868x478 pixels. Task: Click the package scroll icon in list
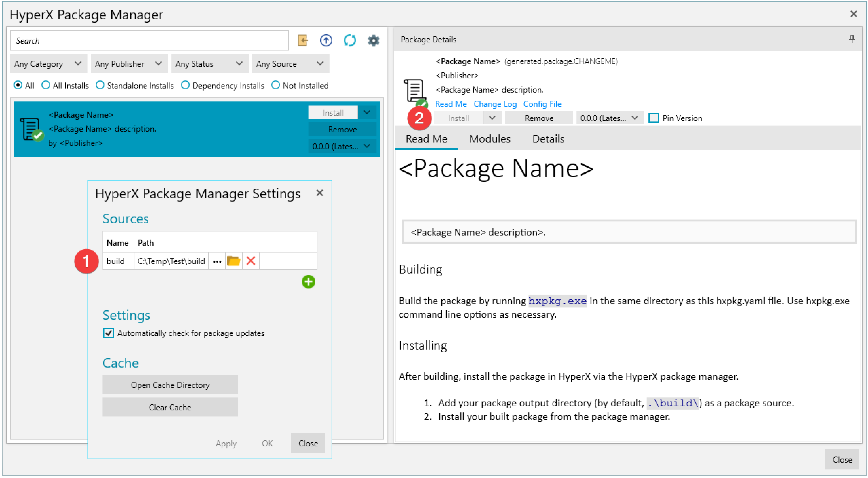click(31, 129)
